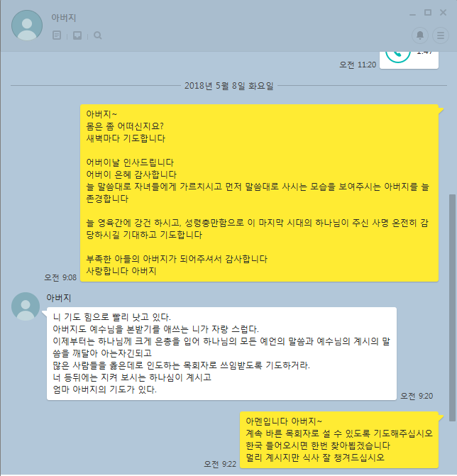Open the hamburger chat menu
Screen dimensions: 457x476
(x=440, y=35)
